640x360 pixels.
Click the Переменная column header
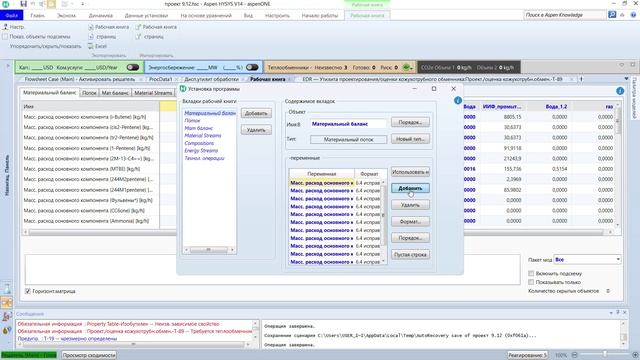(x=322, y=174)
